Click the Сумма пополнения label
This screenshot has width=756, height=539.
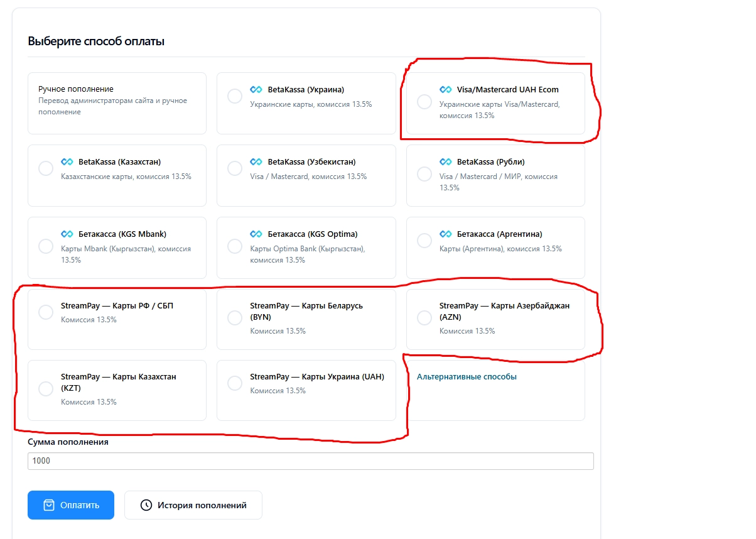[x=68, y=442]
